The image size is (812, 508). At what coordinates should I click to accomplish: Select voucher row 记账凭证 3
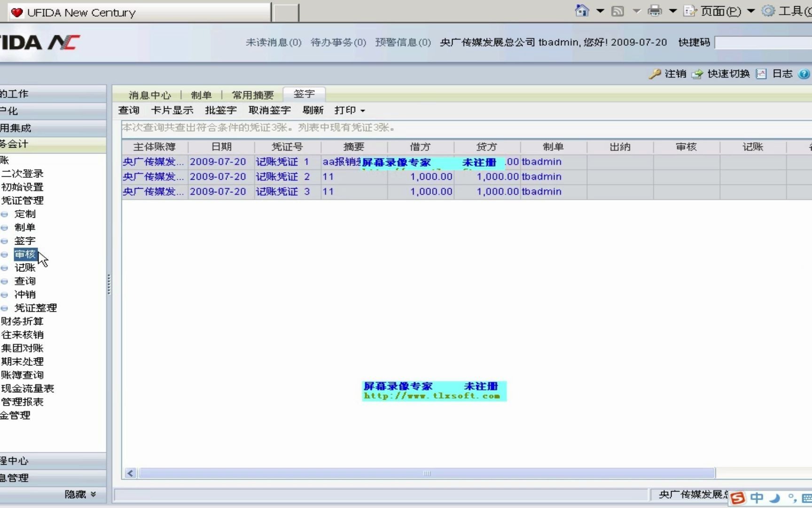point(467,192)
